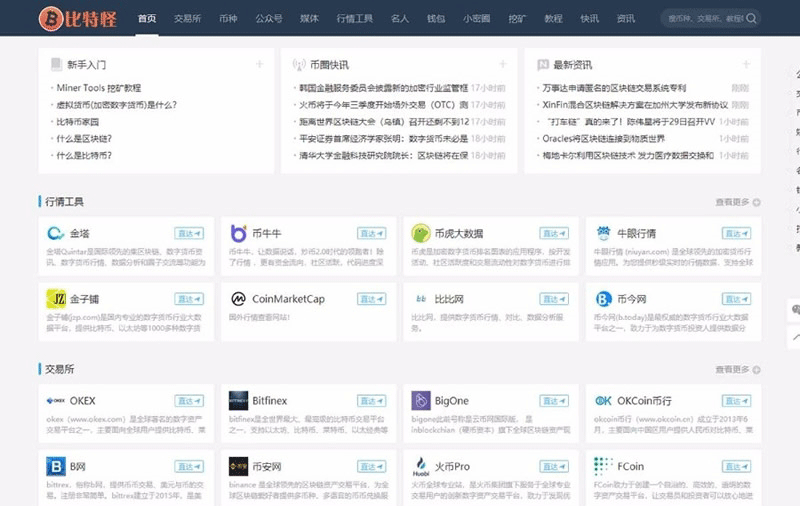The image size is (800, 506).
Task: Open the 媒体 nav menu item
Action: [x=309, y=18]
